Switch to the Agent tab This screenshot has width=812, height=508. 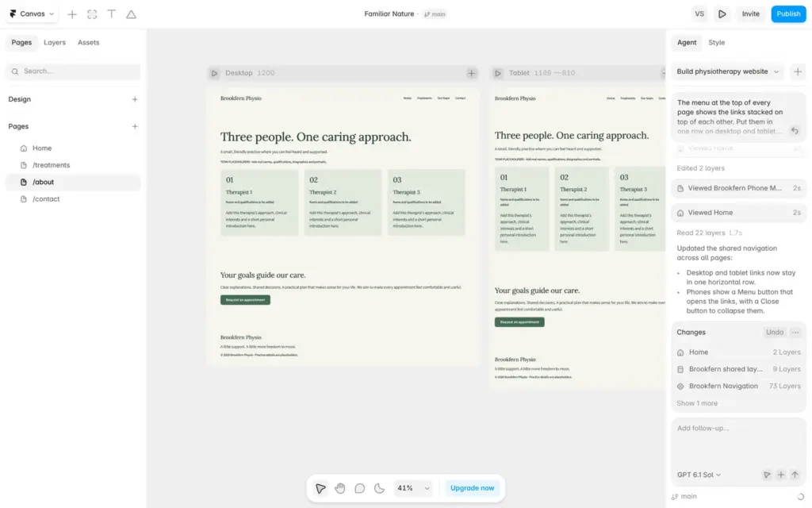(x=687, y=43)
